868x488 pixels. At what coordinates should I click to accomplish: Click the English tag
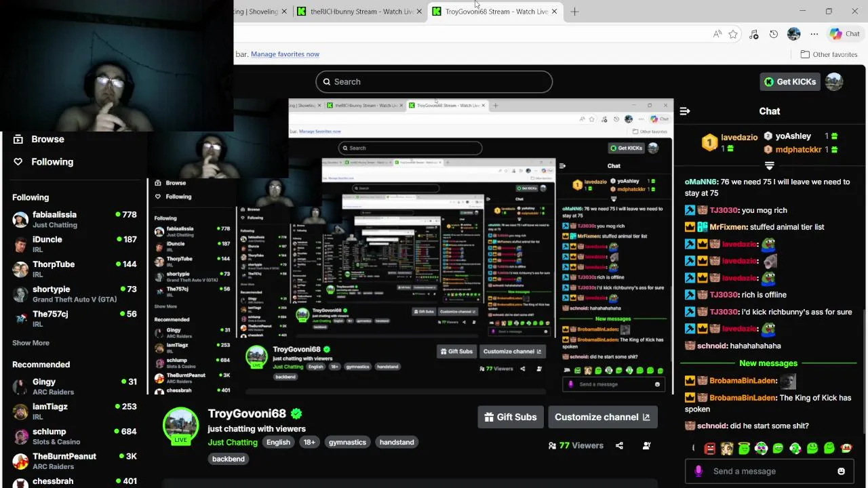278,442
